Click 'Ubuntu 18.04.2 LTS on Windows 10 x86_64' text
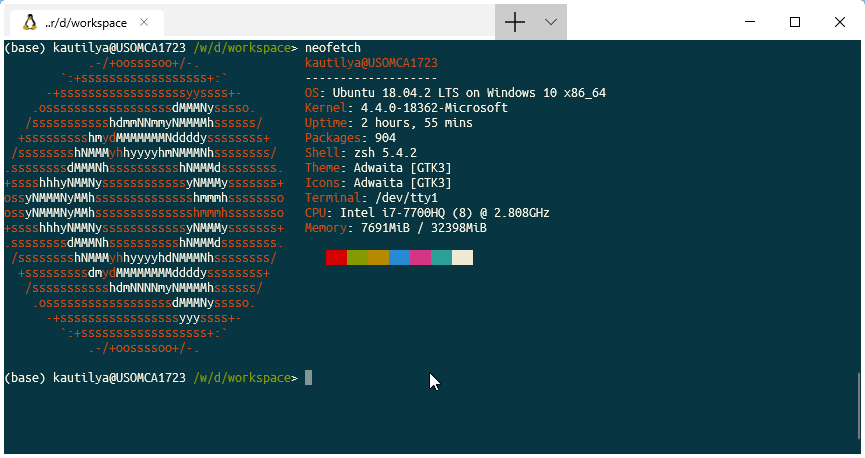The image size is (865, 458). tap(469, 93)
